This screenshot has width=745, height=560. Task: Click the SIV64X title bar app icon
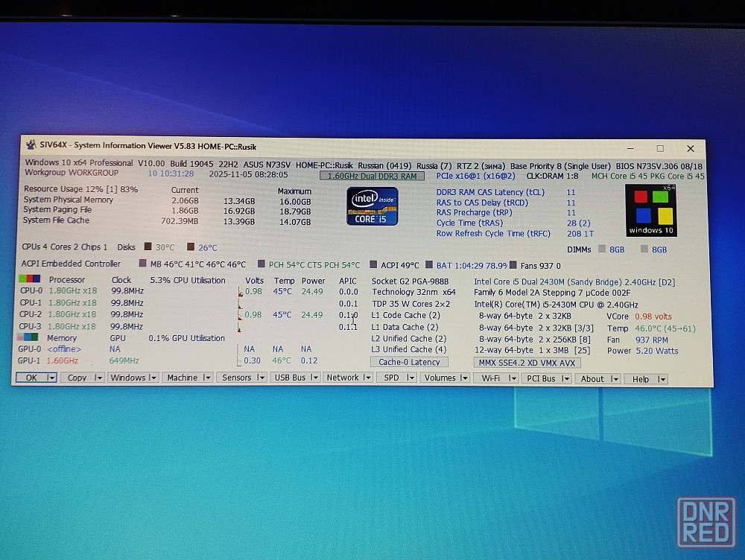pyautogui.click(x=31, y=147)
